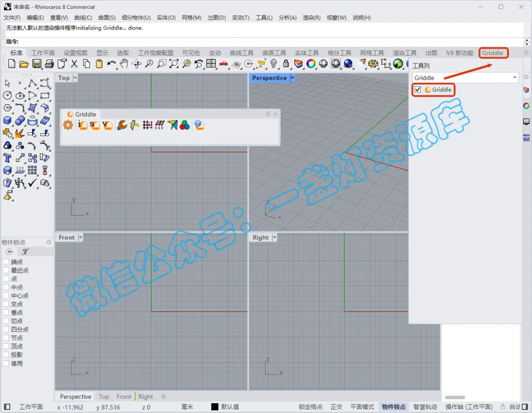This screenshot has height=413, width=532.
Task: Open the 曲线(C) menu
Action: (83, 18)
